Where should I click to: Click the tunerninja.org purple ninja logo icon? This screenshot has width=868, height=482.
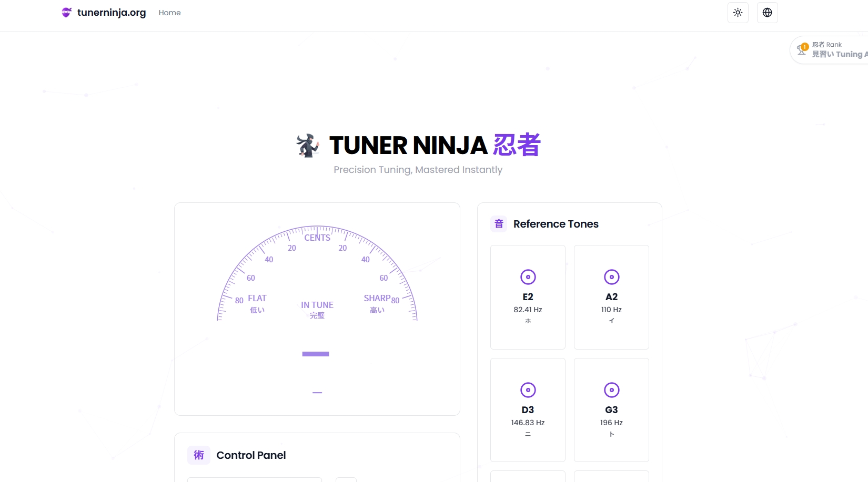click(x=66, y=13)
